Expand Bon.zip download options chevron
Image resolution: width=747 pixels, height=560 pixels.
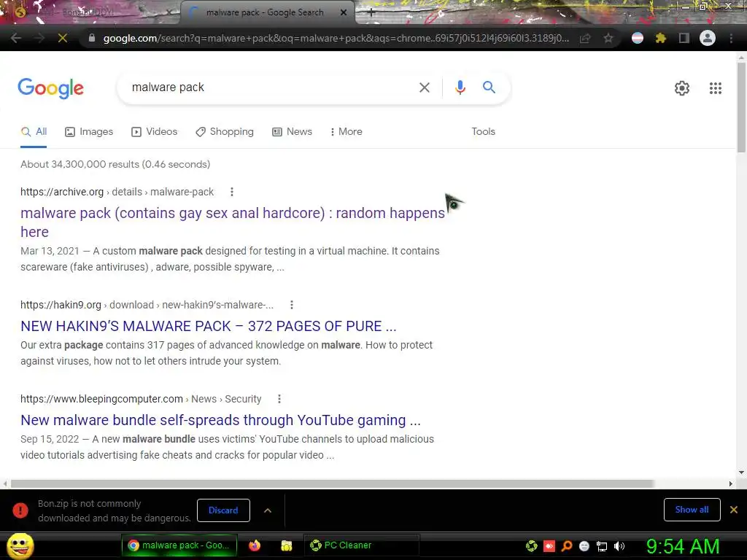pyautogui.click(x=268, y=510)
